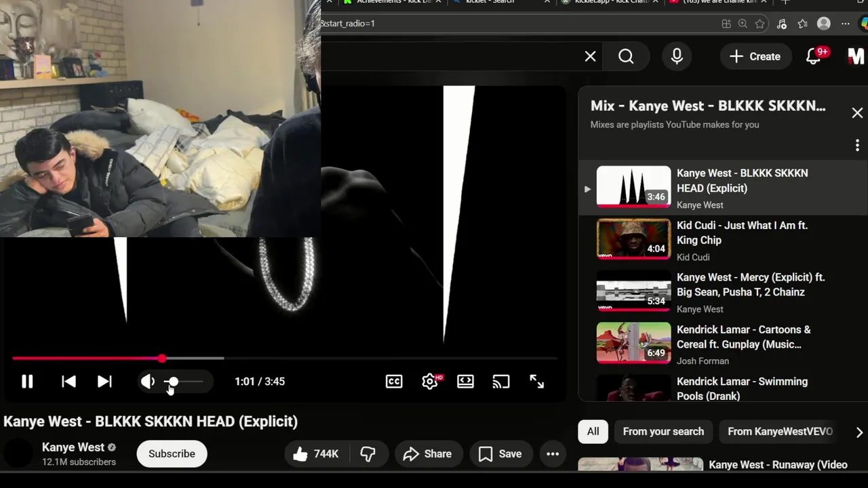This screenshot has width=868, height=488.
Task: Open the Create menu
Action: coord(755,57)
